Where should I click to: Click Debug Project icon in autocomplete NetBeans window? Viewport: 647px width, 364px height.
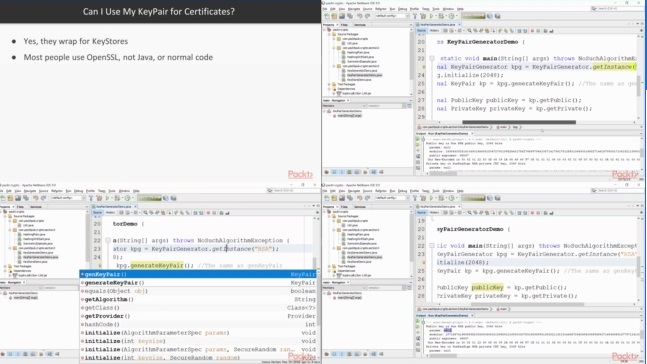coord(117,198)
